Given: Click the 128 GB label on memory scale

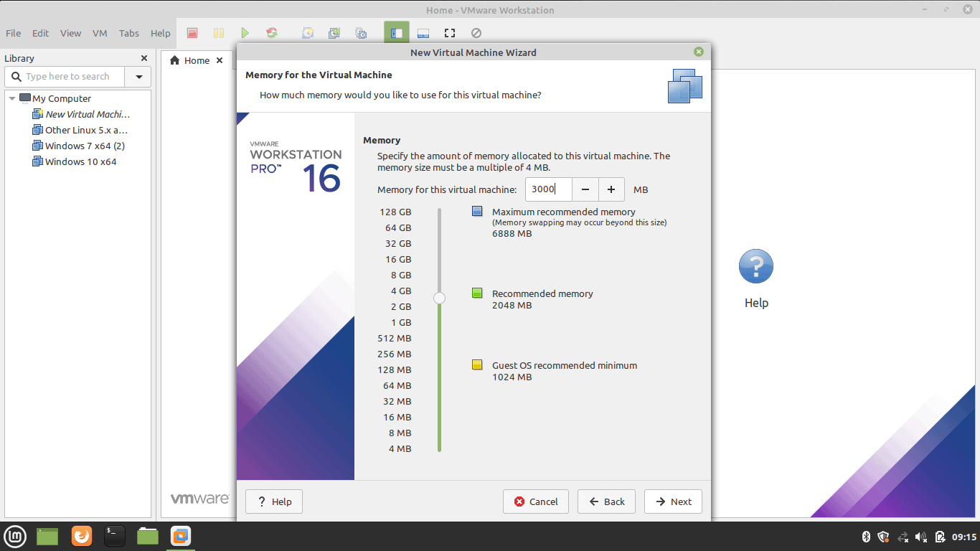Looking at the screenshot, I should click(396, 212).
